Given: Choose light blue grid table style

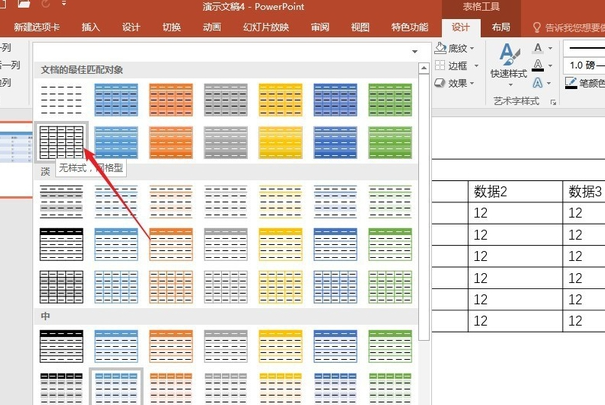Looking at the screenshot, I should [x=116, y=287].
